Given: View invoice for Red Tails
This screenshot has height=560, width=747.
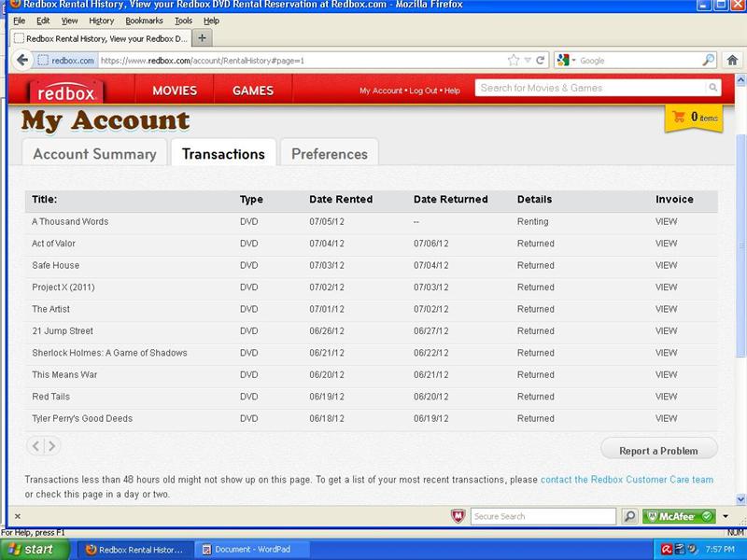Looking at the screenshot, I should click(666, 397).
